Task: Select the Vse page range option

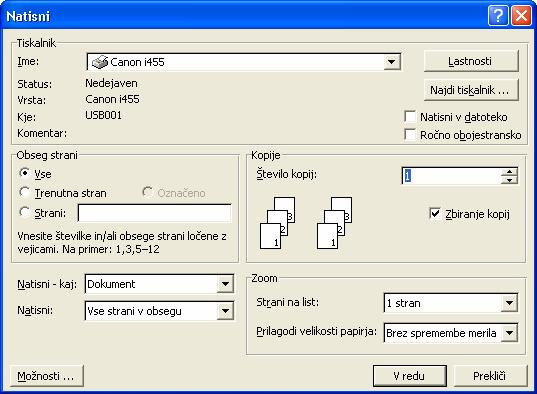Action: 25,173
